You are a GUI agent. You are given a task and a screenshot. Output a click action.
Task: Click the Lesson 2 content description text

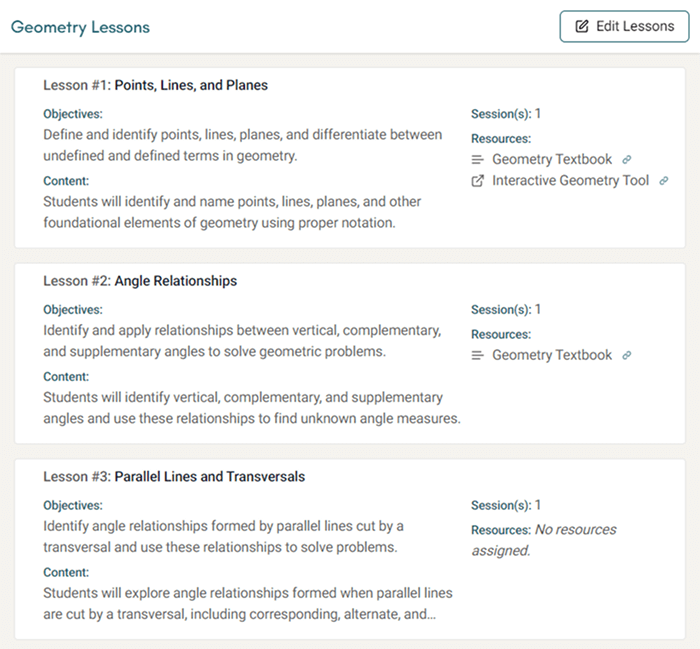pos(252,408)
